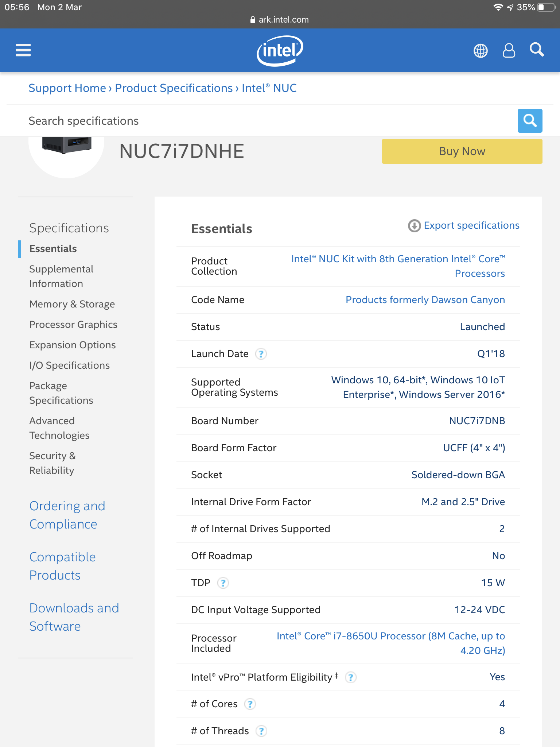Image resolution: width=560 pixels, height=747 pixels.
Task: Open # of Threads help icon
Action: click(261, 731)
